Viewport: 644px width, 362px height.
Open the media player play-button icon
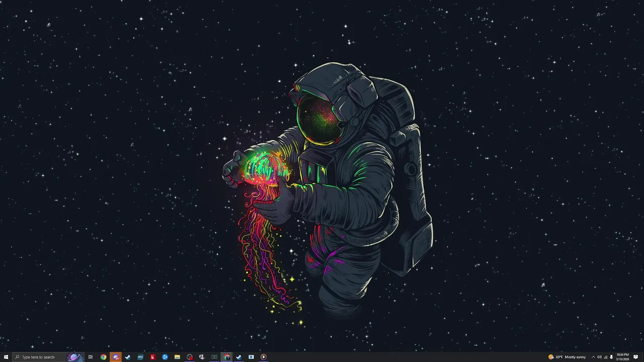264,357
